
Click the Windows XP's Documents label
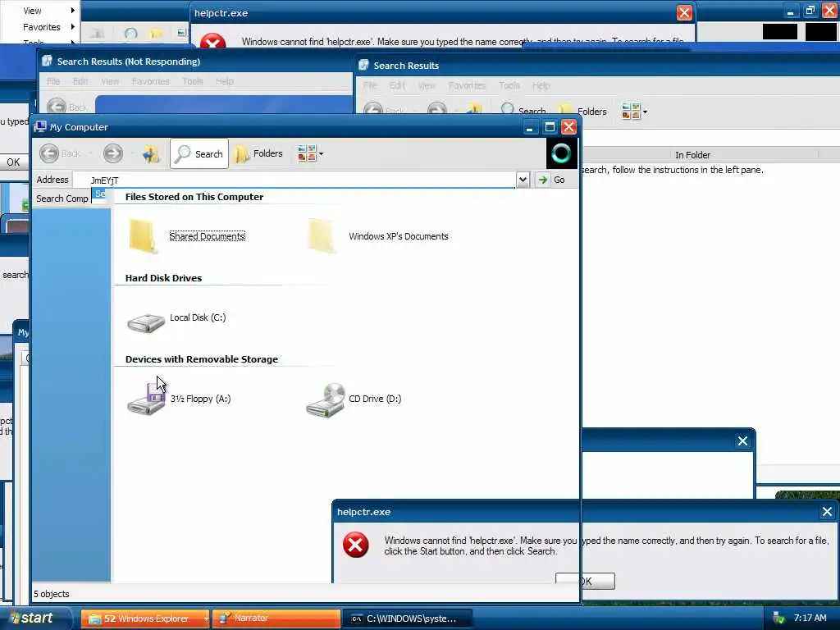coord(399,236)
